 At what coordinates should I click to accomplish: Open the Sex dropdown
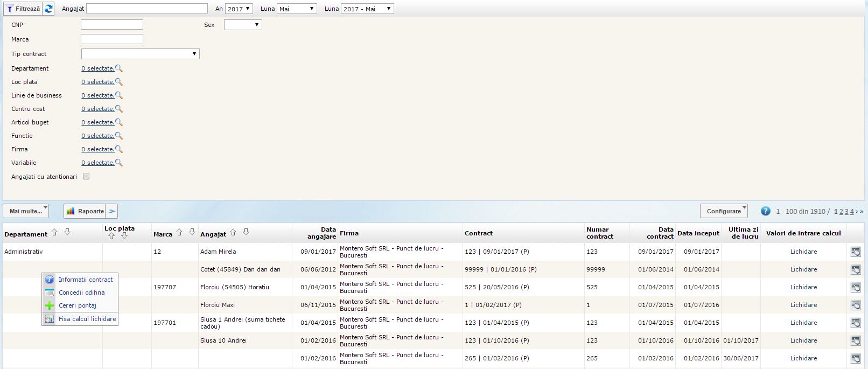[x=243, y=25]
